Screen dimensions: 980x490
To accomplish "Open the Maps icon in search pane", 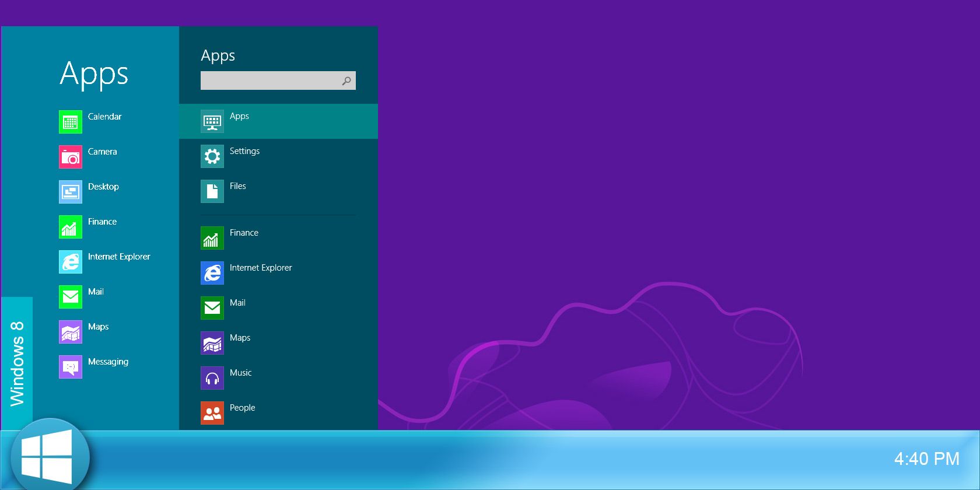I will (x=212, y=343).
